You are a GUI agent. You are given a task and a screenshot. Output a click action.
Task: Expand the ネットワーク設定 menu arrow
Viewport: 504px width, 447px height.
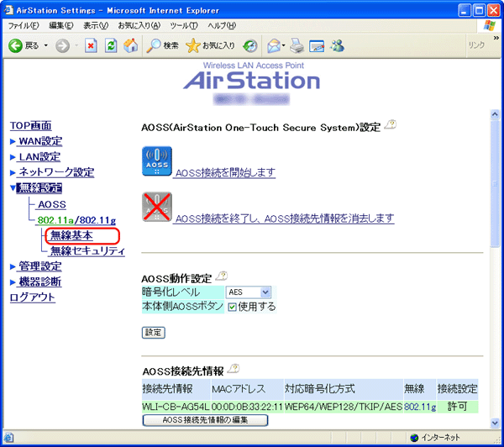pos(13,173)
